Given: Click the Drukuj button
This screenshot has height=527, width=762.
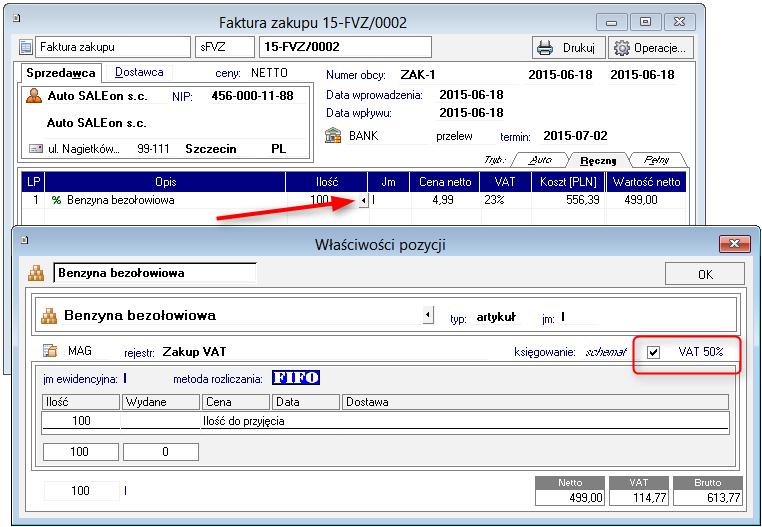Looking at the screenshot, I should pos(569,48).
